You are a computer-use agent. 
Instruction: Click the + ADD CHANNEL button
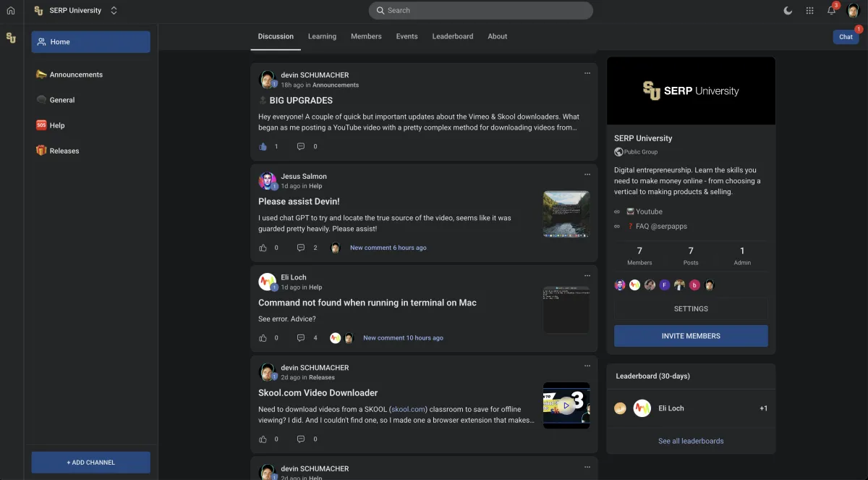coord(90,462)
